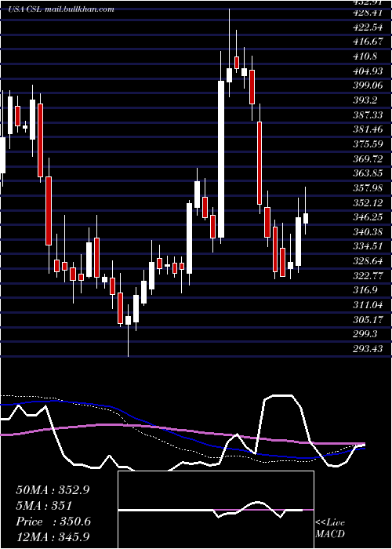Viewport: 392px width, 549px height.
Task: Click the 50MA : 352.9 readout
Action: [53, 490]
